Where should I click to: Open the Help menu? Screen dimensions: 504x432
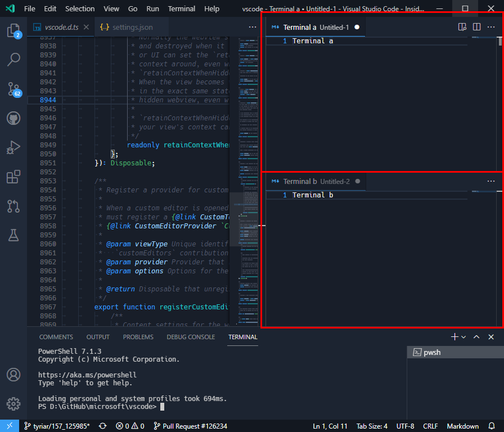coord(211,8)
